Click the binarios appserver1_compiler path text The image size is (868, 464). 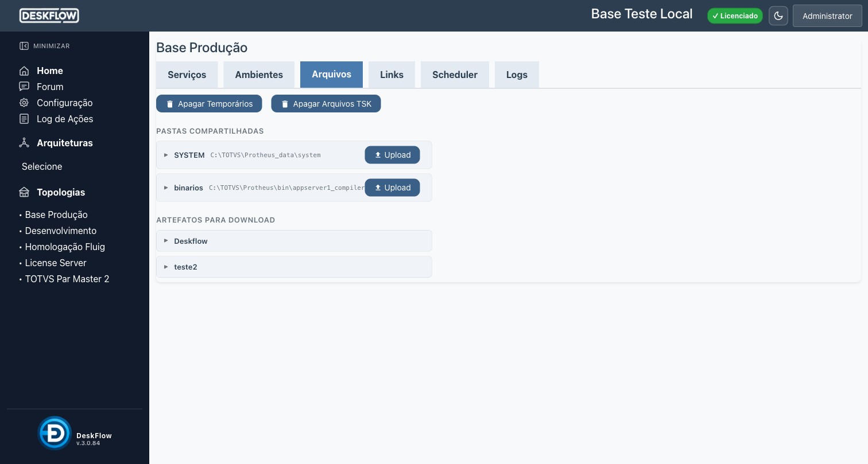(x=286, y=188)
